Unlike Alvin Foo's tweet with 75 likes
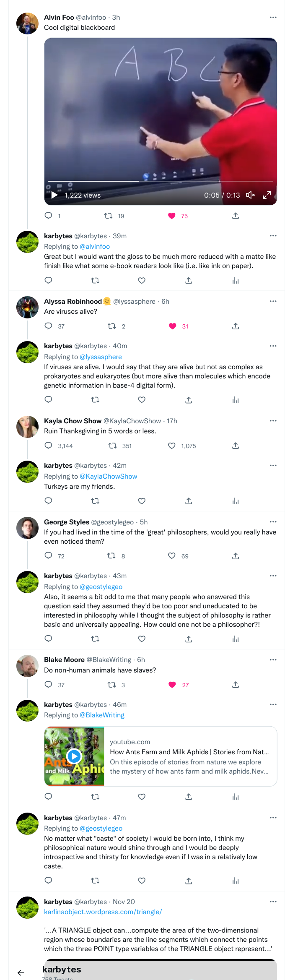 pyautogui.click(x=172, y=216)
